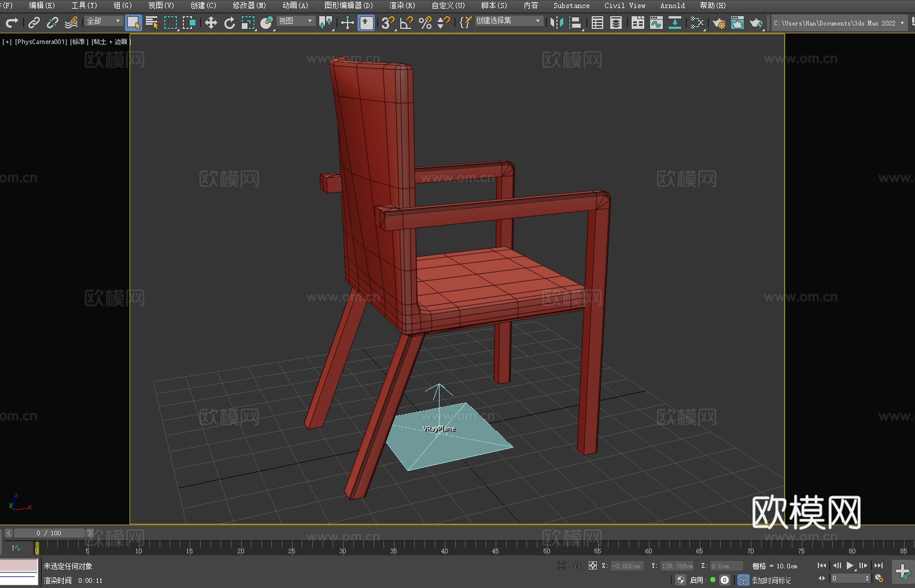This screenshot has height=588, width=915.
Task: Select the Move tool
Action: (x=211, y=23)
